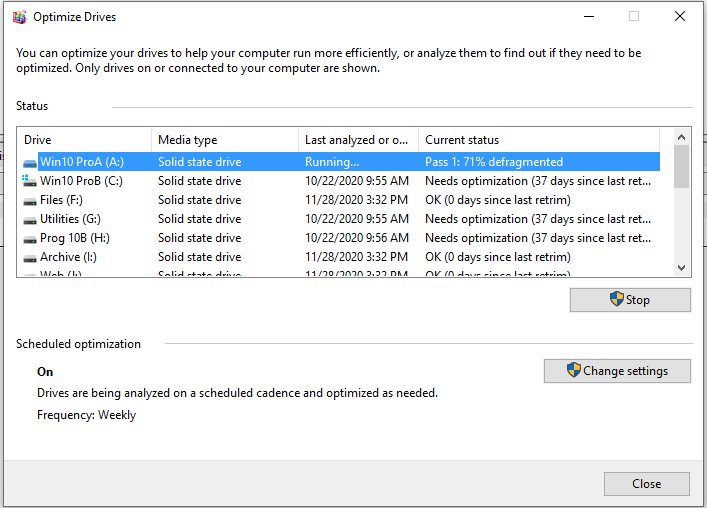The width and height of the screenshot is (707, 508).
Task: Click the Optimize Drives app icon in title bar
Action: (x=18, y=17)
